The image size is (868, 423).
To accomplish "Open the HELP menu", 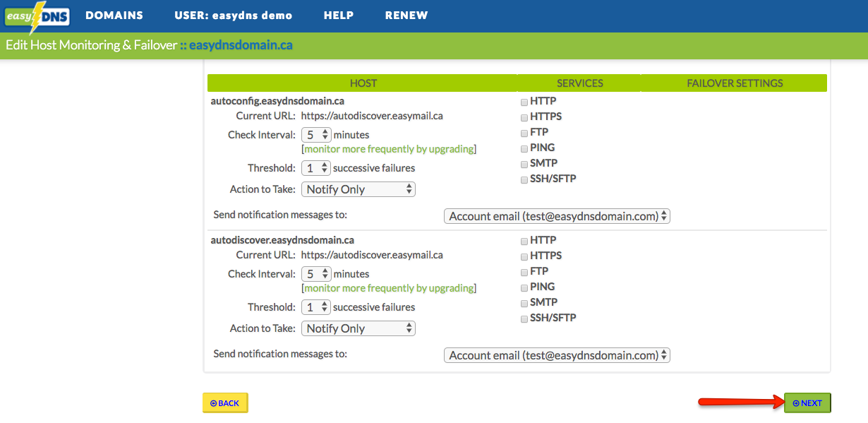I will [x=339, y=15].
